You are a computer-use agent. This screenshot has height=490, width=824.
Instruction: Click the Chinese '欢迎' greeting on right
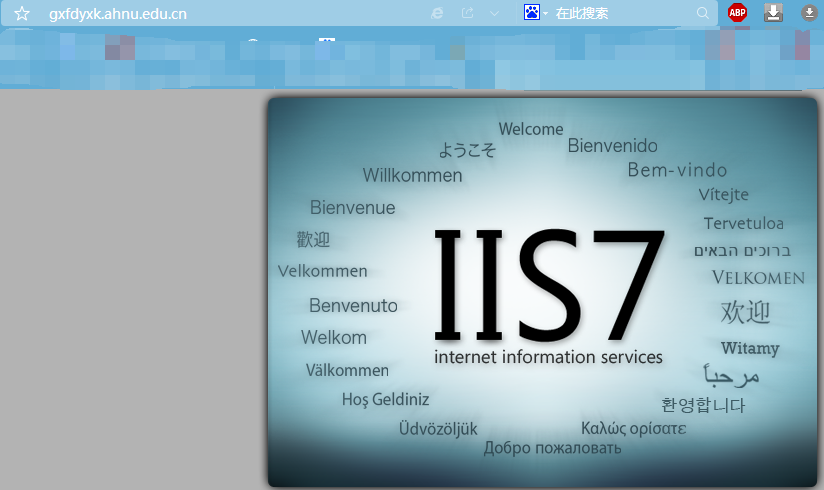pos(746,312)
